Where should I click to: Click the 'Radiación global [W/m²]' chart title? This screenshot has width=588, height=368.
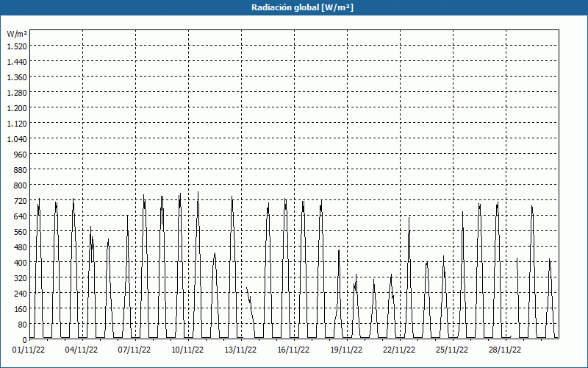tap(302, 7)
